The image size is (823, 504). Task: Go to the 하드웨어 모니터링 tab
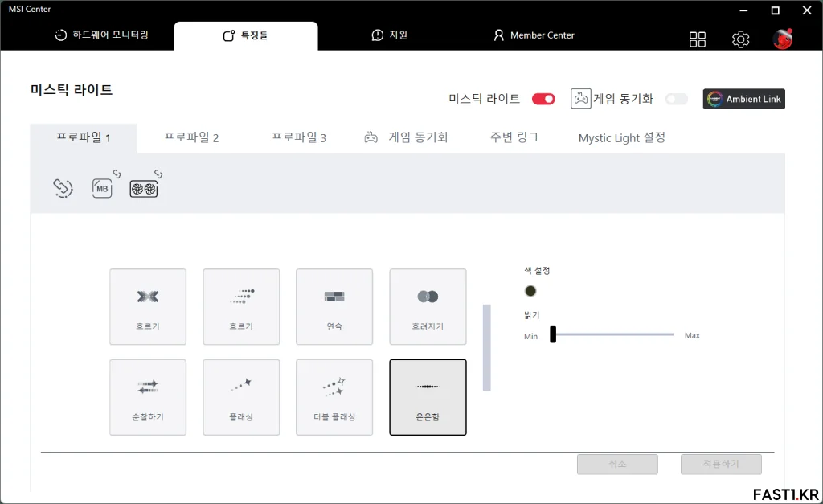tap(102, 35)
